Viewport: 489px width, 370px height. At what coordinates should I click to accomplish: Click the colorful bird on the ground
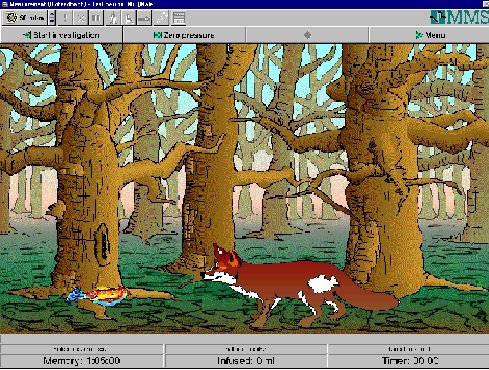pos(98,296)
